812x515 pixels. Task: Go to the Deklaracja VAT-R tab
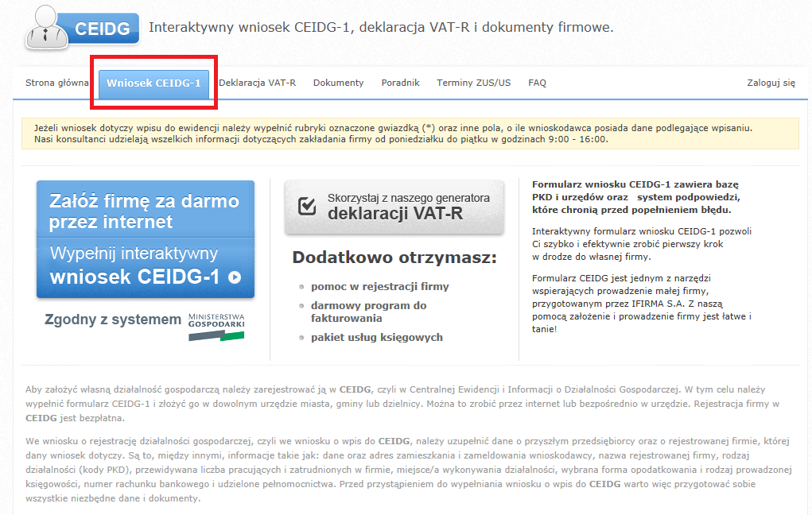click(257, 83)
